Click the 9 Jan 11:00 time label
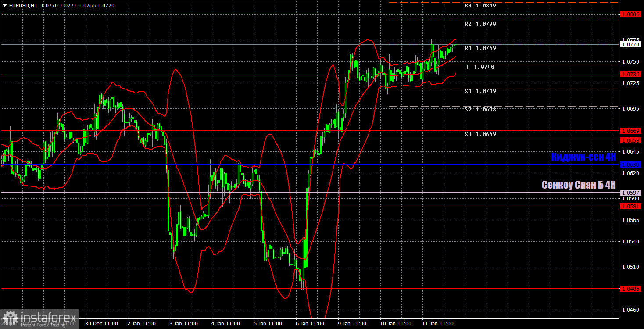 coord(352,324)
